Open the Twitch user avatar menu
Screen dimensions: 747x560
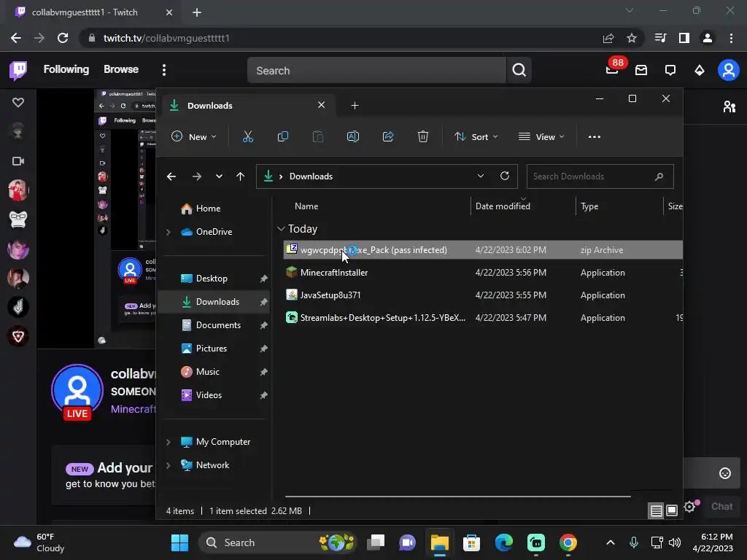click(729, 71)
